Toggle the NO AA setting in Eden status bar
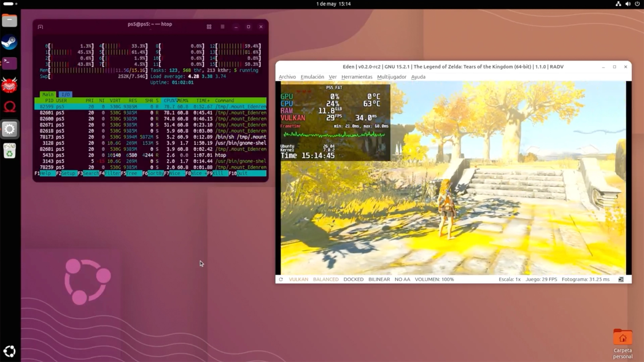This screenshot has height=362, width=644. pos(402,280)
